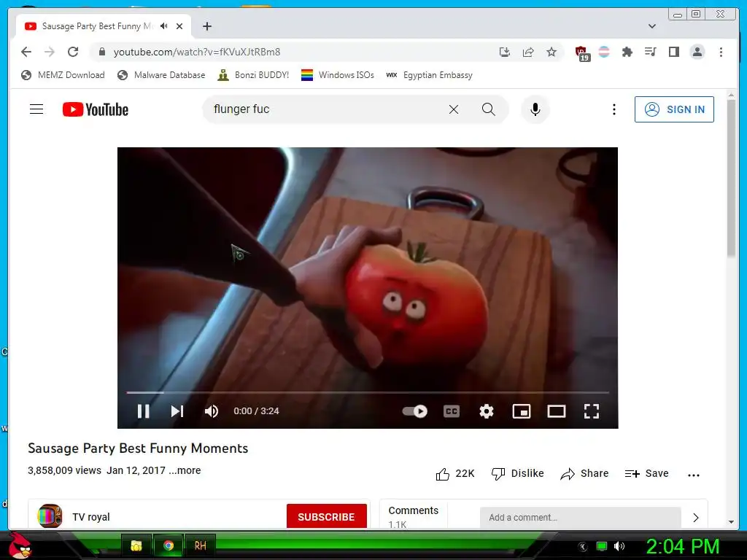Share this page icon in address bar
This screenshot has width=747, height=560.
[x=528, y=52]
